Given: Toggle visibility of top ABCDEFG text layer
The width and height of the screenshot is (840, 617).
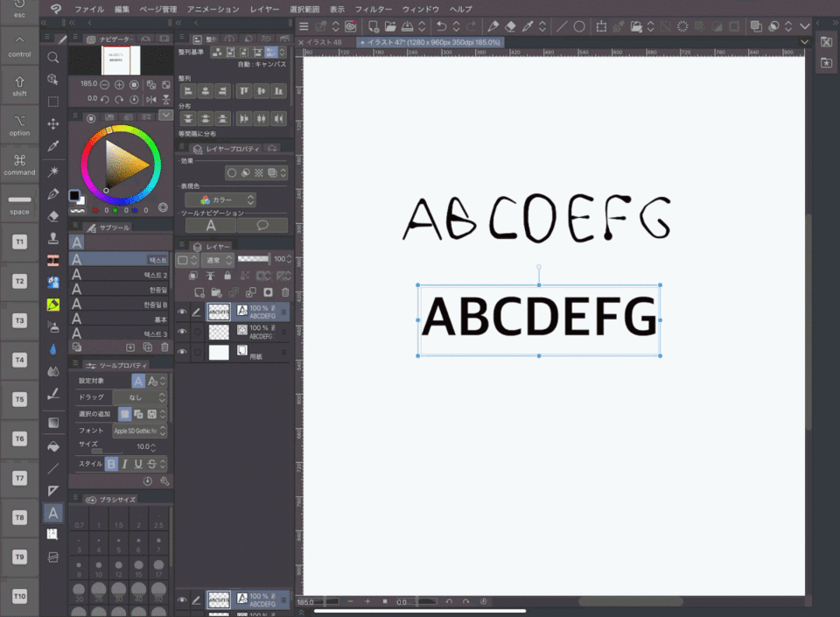Looking at the screenshot, I should coord(182,312).
